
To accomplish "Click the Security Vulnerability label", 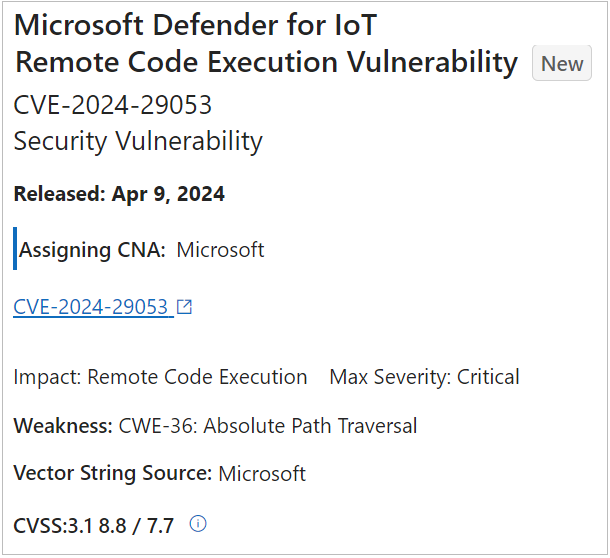I will pos(138,141).
